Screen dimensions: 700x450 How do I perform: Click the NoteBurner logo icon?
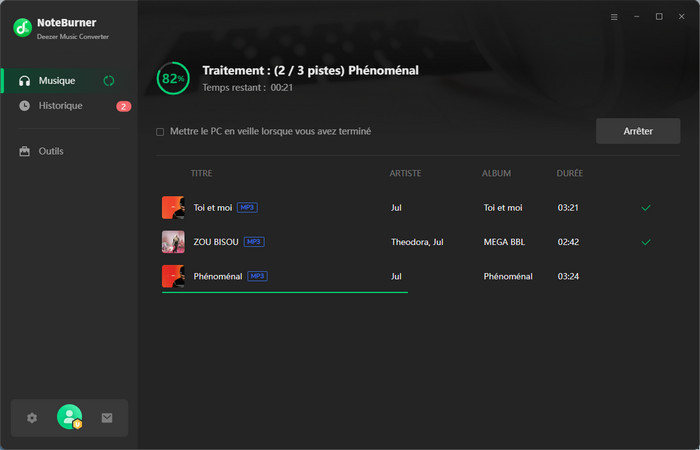click(22, 28)
